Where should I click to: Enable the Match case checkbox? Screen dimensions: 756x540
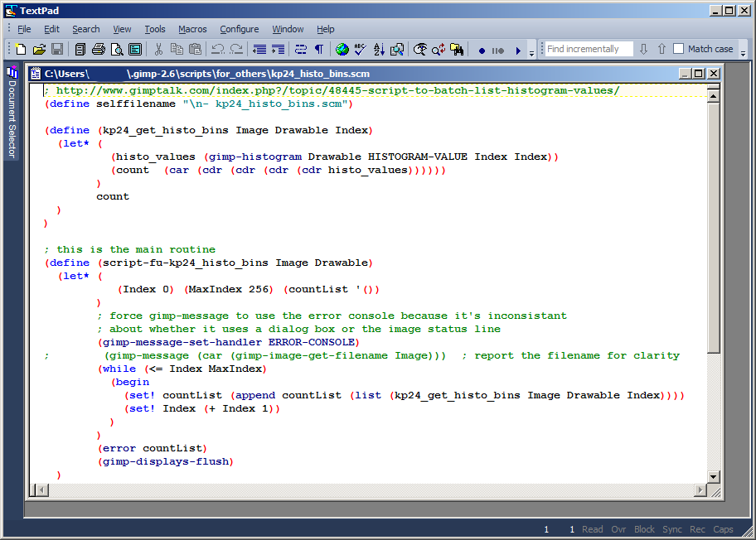pyautogui.click(x=678, y=49)
